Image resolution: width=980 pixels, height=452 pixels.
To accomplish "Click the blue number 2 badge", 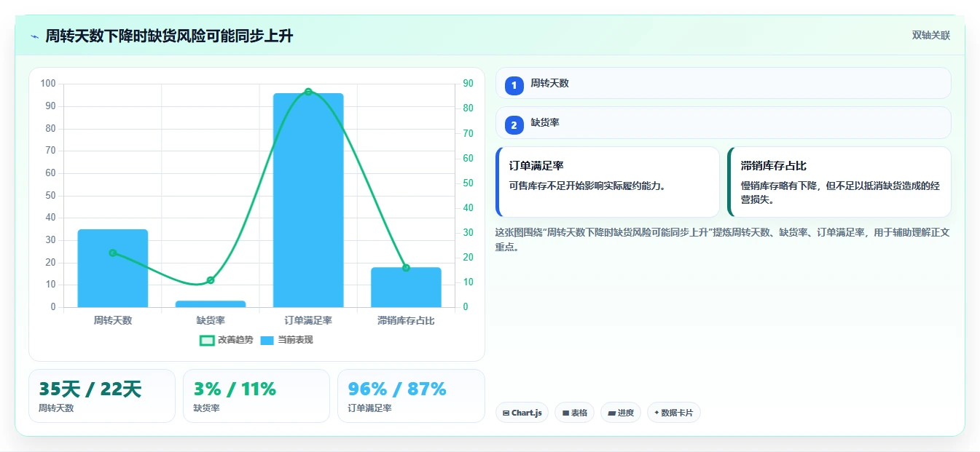I will pos(514,125).
